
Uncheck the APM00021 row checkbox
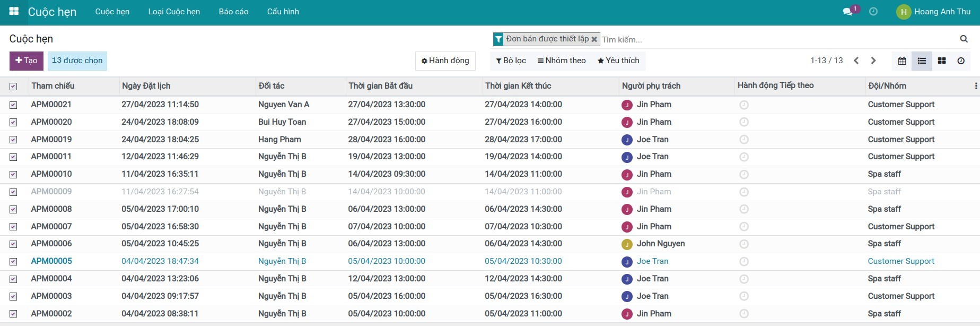(x=13, y=105)
